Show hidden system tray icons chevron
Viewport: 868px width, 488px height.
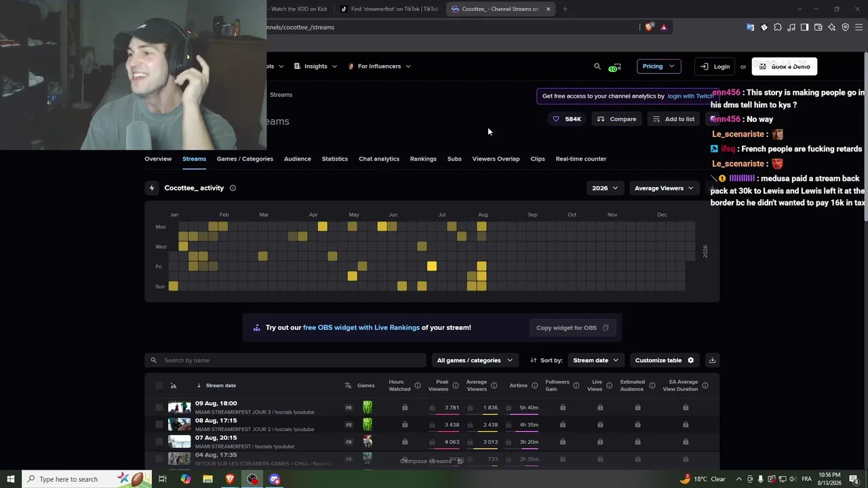click(x=739, y=479)
